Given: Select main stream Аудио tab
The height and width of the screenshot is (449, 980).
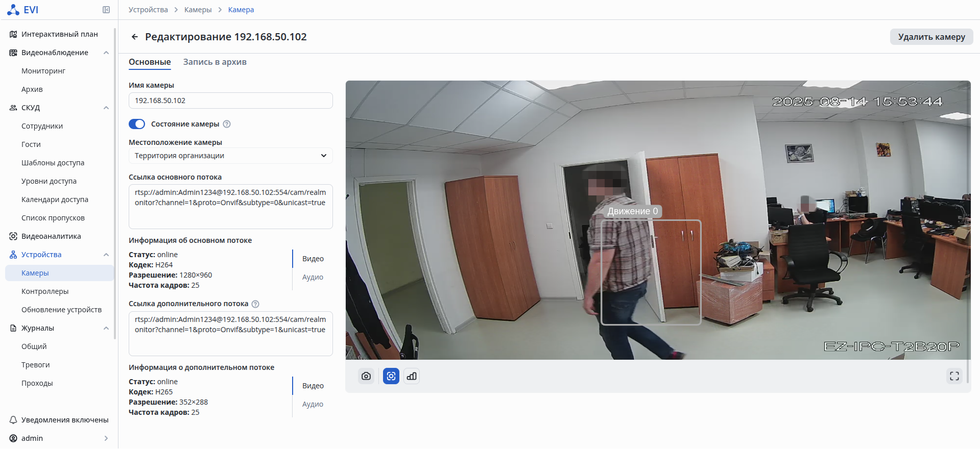Looking at the screenshot, I should 313,277.
